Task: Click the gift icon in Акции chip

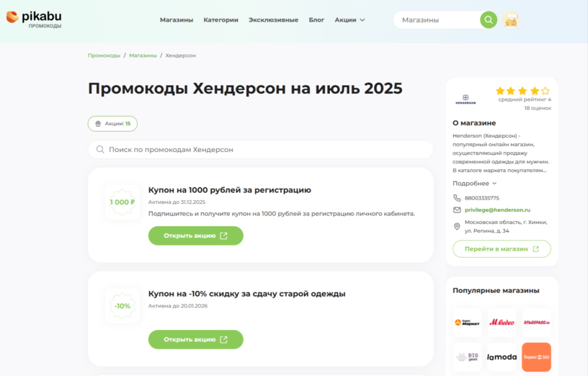Action: 98,124
